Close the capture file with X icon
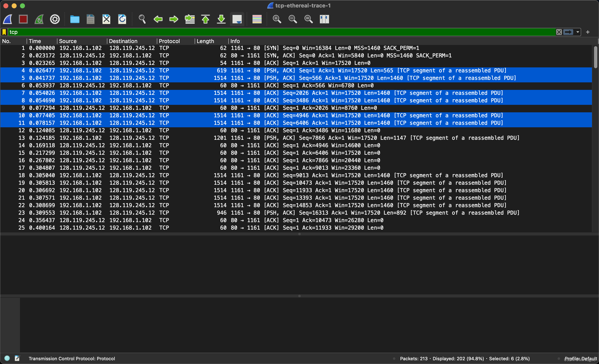This screenshot has height=364, width=599. click(106, 19)
